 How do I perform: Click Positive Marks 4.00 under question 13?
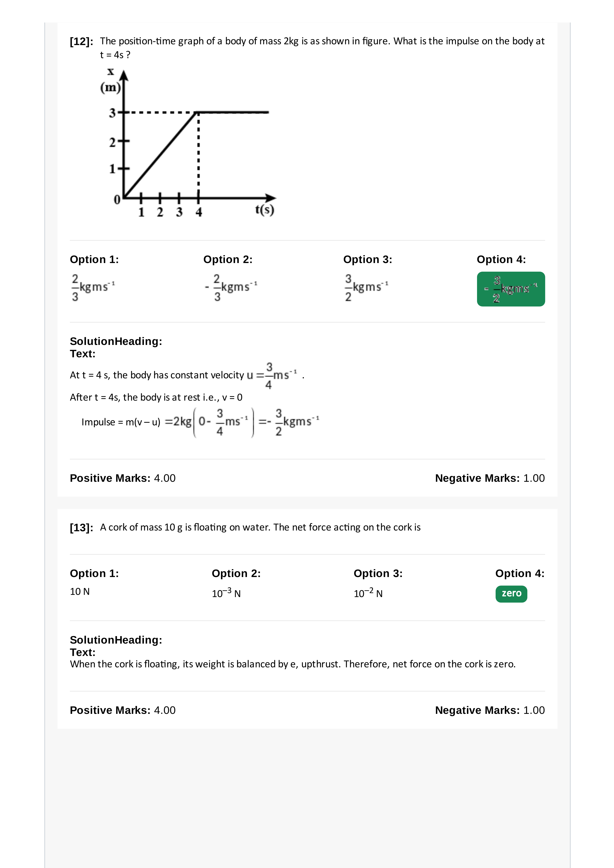tap(123, 710)
